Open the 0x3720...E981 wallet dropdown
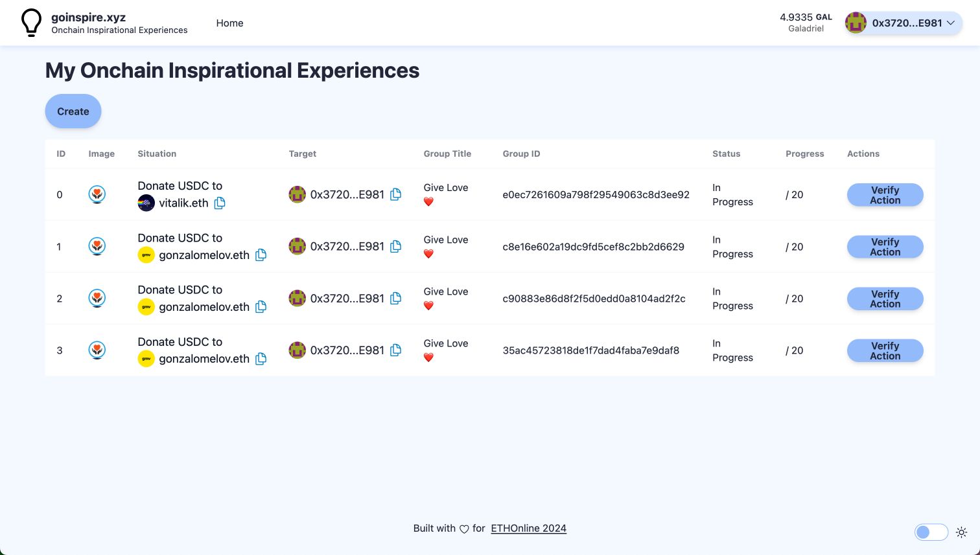Image resolution: width=980 pixels, height=555 pixels. coord(904,23)
